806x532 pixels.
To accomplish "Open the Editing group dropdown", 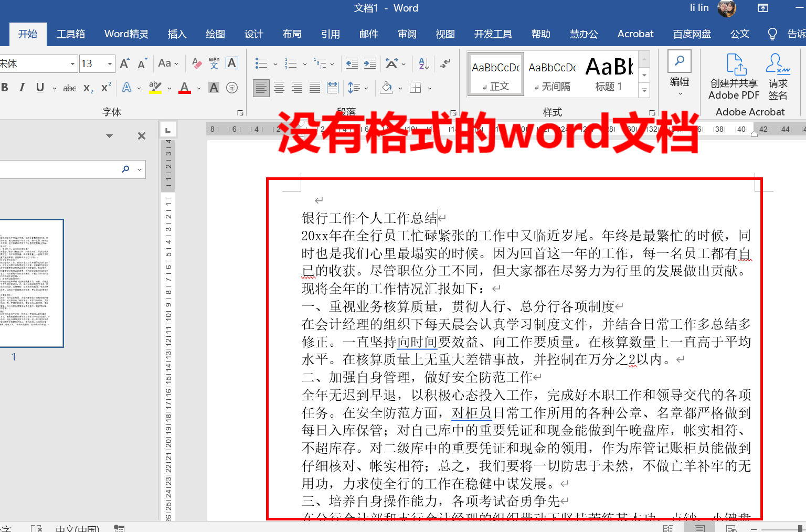I will [680, 74].
